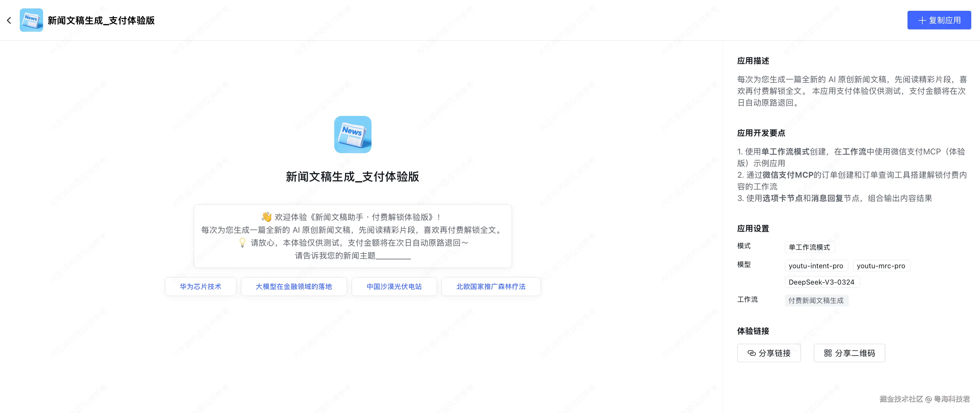Click the link icon in 分享链接 button
Image resolution: width=980 pixels, height=413 pixels.
(751, 353)
